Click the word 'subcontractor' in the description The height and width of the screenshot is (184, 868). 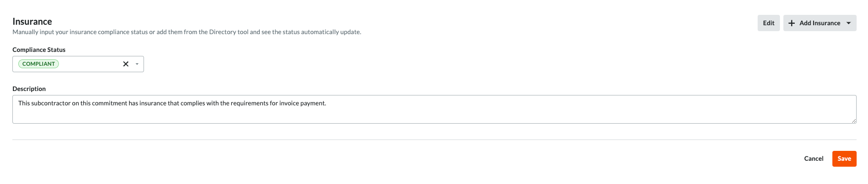pyautogui.click(x=50, y=103)
